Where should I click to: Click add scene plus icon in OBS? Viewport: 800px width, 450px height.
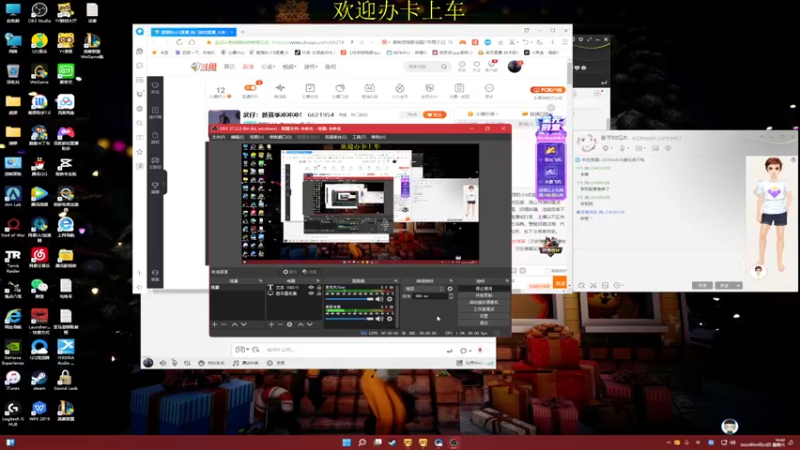(215, 324)
